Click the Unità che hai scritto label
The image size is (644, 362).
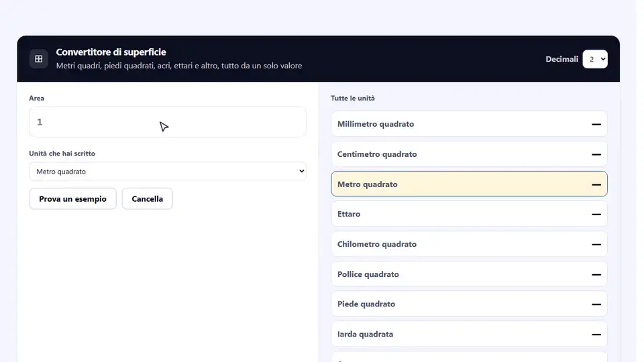pos(62,154)
